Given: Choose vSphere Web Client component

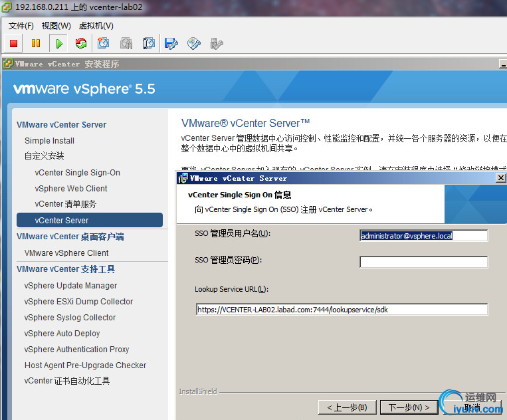Looking at the screenshot, I should coord(71,189).
